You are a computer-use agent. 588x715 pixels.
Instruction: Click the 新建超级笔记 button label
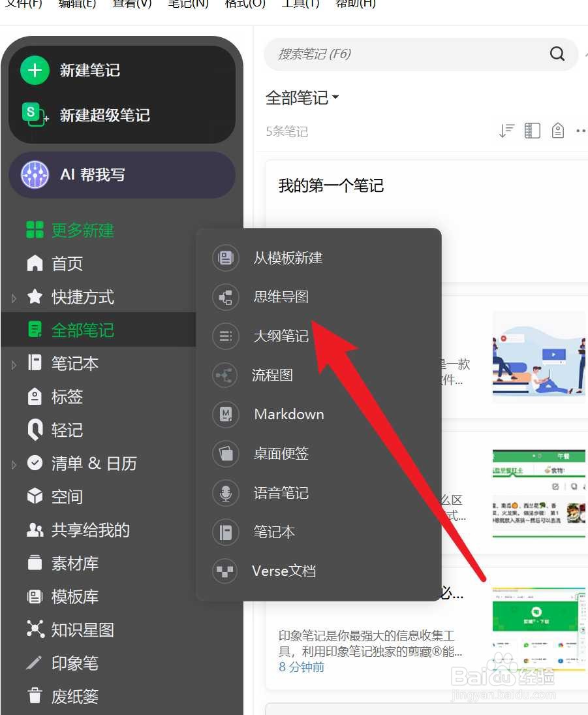105,115
